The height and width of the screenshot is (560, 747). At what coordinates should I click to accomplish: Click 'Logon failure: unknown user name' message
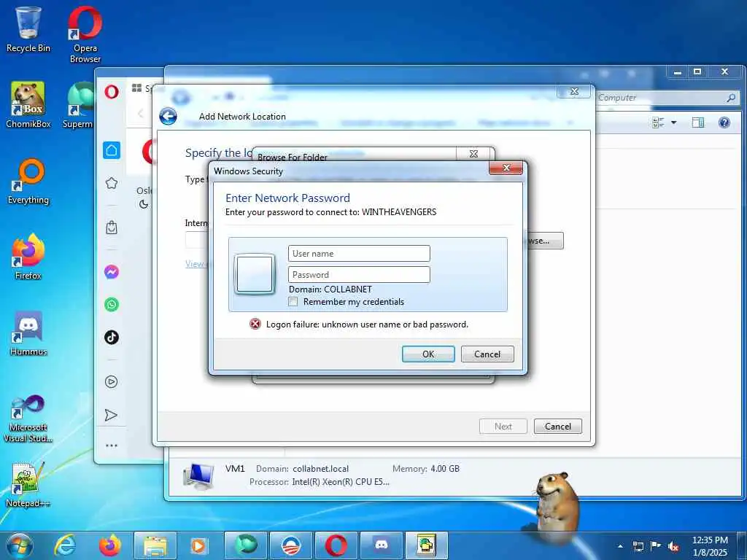click(367, 324)
